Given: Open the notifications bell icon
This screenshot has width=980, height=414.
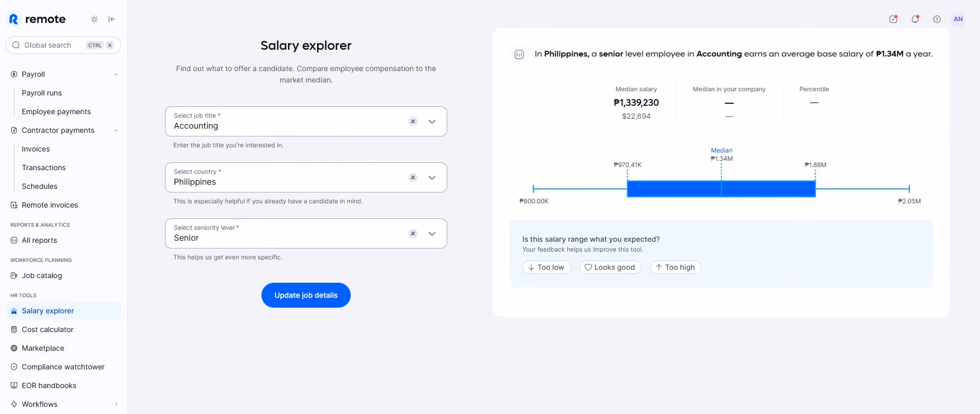Looking at the screenshot, I should (915, 19).
